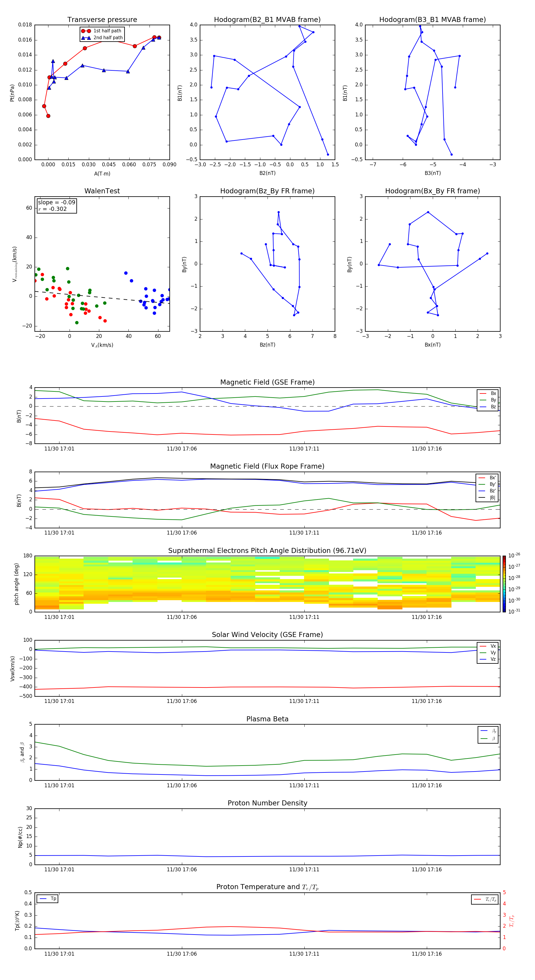Click the 'Proton Temperature and Te/Tp' title
535x980 pixels.
(267, 887)
